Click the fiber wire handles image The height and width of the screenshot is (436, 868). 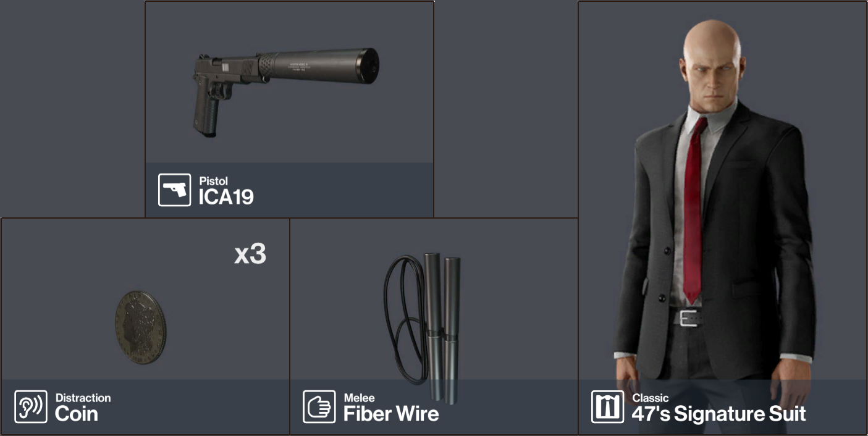(x=423, y=327)
